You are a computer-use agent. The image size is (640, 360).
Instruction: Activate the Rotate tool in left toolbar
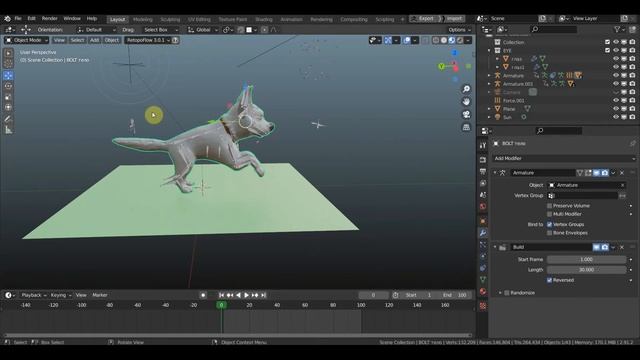8,86
